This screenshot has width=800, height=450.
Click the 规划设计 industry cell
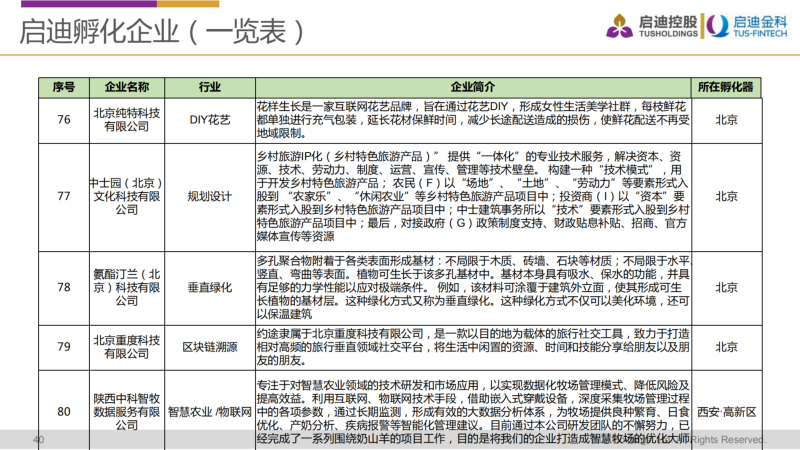click(210, 196)
